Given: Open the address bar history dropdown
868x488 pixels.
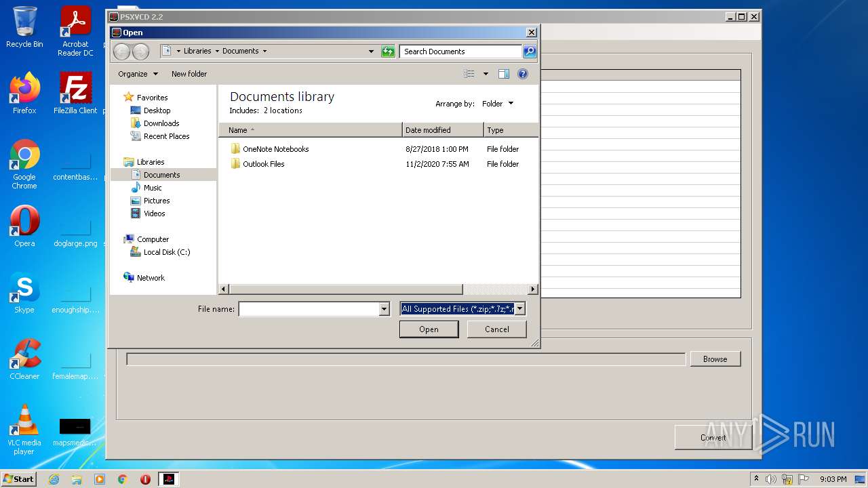Looking at the screenshot, I should (x=371, y=52).
